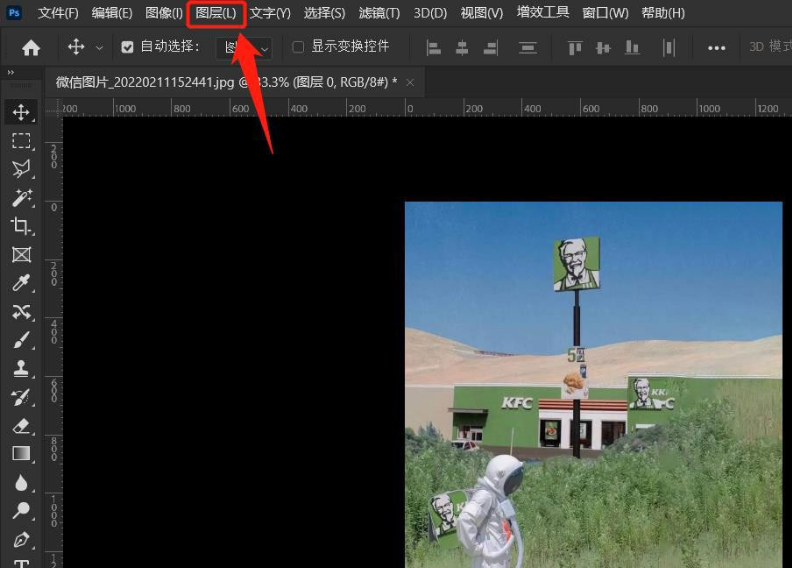
Task: Click the vertical ruler beside canvas
Action: pos(53,342)
